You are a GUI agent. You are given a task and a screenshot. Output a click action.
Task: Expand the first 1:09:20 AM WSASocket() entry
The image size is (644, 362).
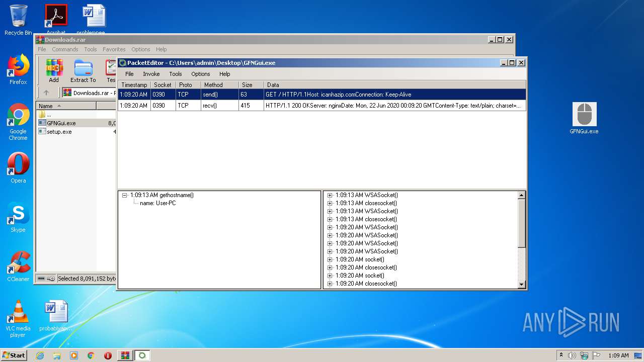click(x=330, y=227)
